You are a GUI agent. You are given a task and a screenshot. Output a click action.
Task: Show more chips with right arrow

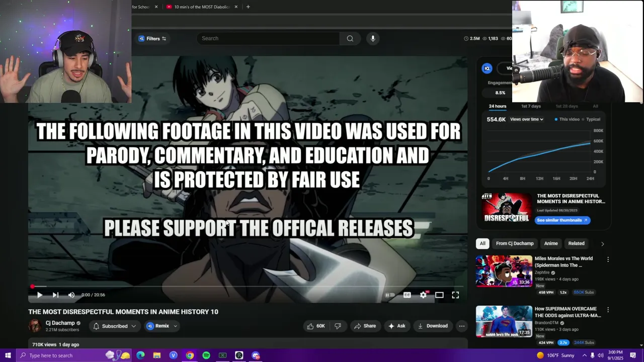click(602, 244)
